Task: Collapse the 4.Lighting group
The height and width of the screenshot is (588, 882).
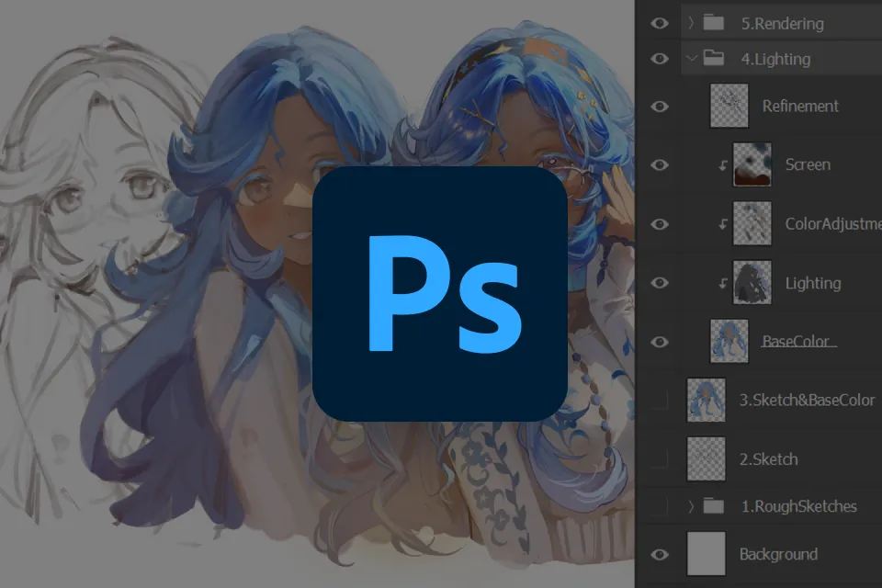Action: [692, 59]
